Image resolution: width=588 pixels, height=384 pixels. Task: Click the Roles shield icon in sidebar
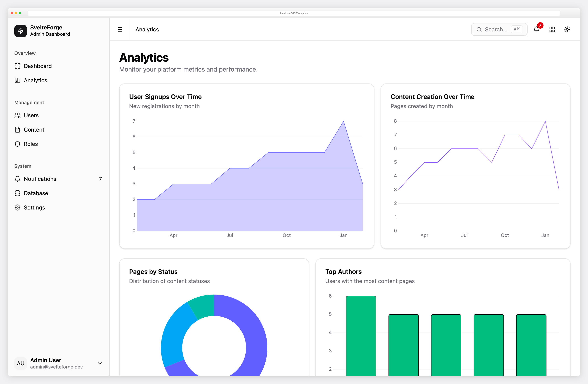click(17, 144)
